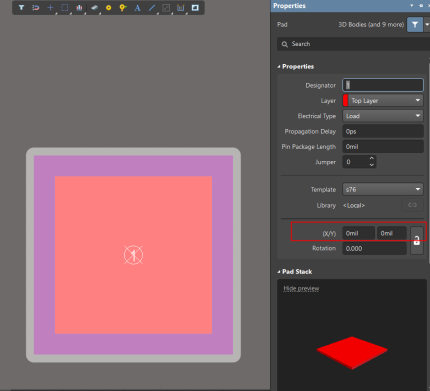The image size is (430, 391).
Task: Open the selection filter tool in toolbar
Action: [x=21, y=7]
